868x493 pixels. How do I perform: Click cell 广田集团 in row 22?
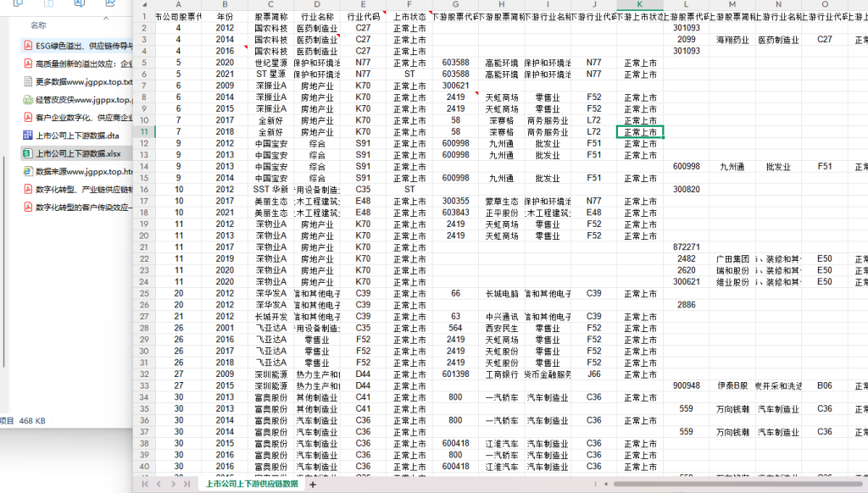[732, 259]
